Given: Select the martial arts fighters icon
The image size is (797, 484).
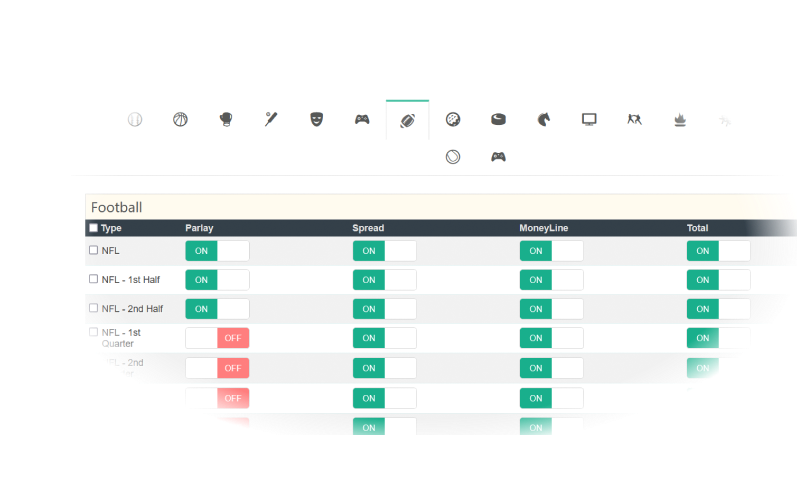Looking at the screenshot, I should tap(634, 119).
